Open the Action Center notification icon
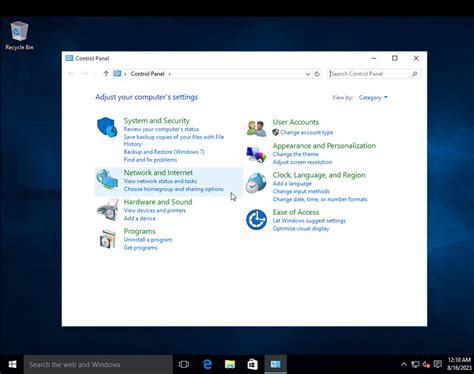474x374 pixels. [438, 364]
